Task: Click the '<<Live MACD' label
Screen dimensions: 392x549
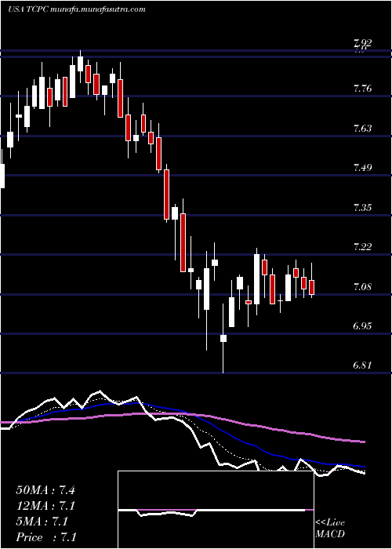Action: pyautogui.click(x=330, y=529)
